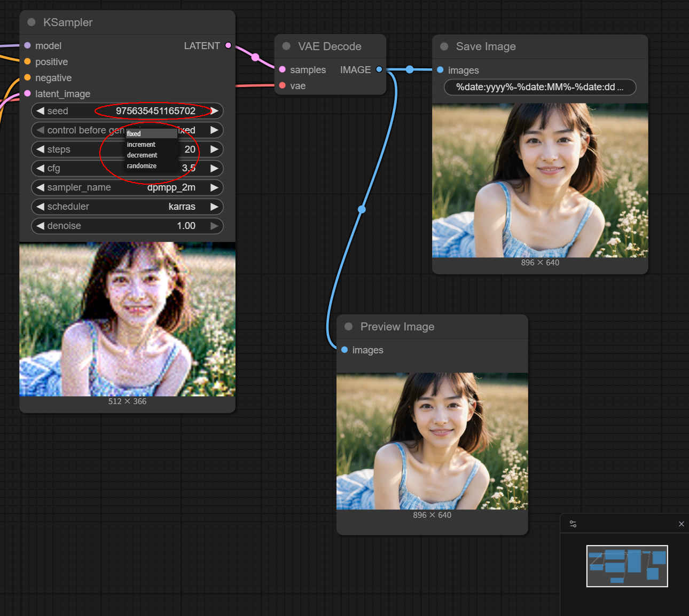Choose increment in the seed control menu
The image size is (689, 616).
pos(142,145)
